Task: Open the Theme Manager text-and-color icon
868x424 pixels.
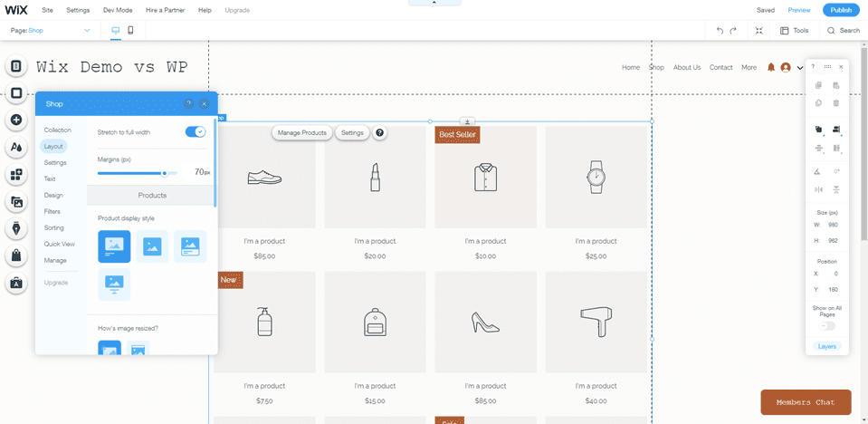Action: [x=16, y=148]
